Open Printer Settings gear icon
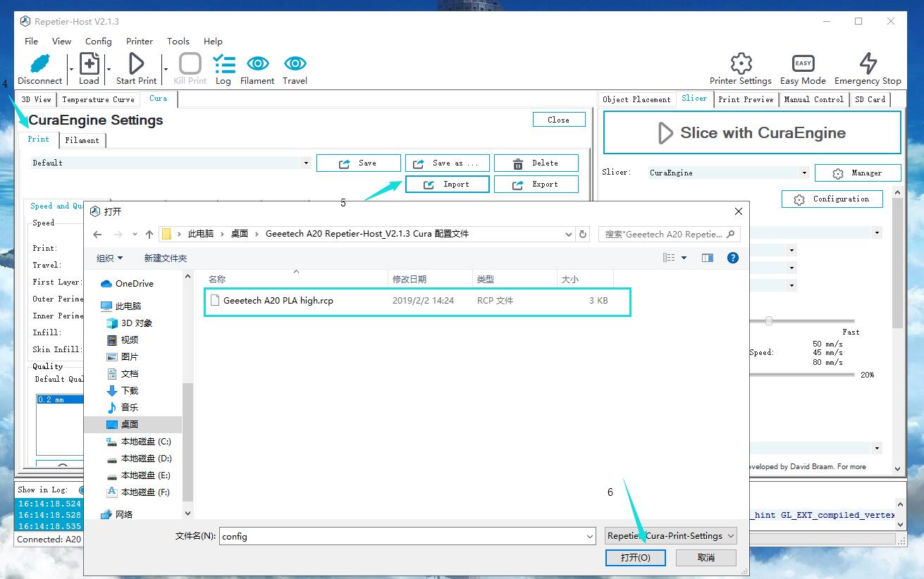The image size is (924, 579). point(741,63)
